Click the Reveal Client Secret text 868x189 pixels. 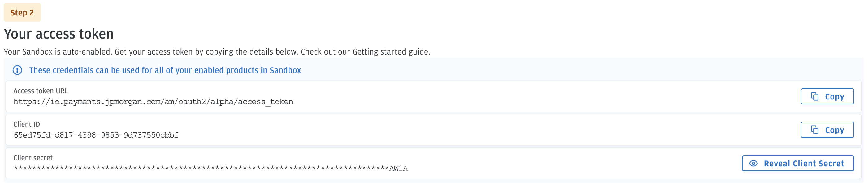tap(804, 163)
